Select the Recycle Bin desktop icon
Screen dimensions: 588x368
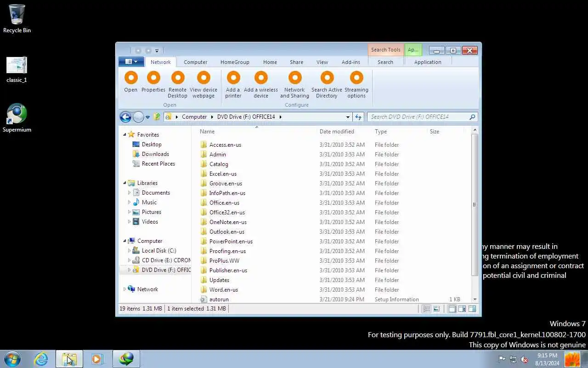click(17, 19)
